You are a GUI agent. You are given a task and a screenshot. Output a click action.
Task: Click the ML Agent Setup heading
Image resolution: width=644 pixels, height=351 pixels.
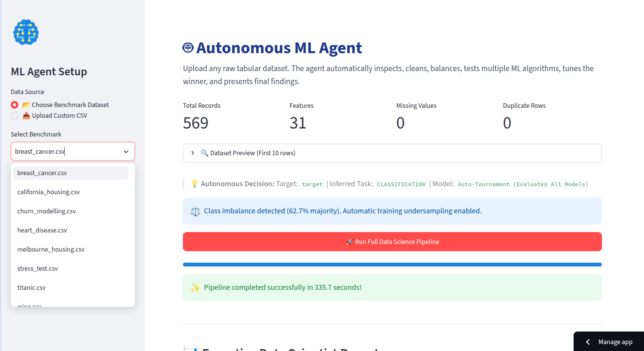click(x=49, y=71)
